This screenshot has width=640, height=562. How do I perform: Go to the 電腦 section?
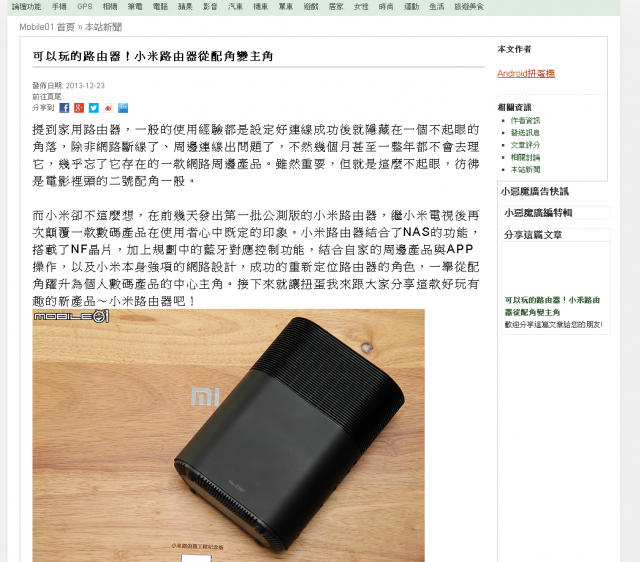pos(160,7)
